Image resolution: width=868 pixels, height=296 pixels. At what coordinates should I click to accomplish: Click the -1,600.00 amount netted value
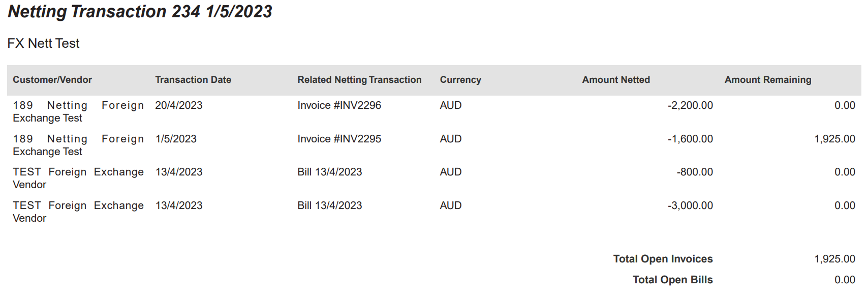pos(690,139)
